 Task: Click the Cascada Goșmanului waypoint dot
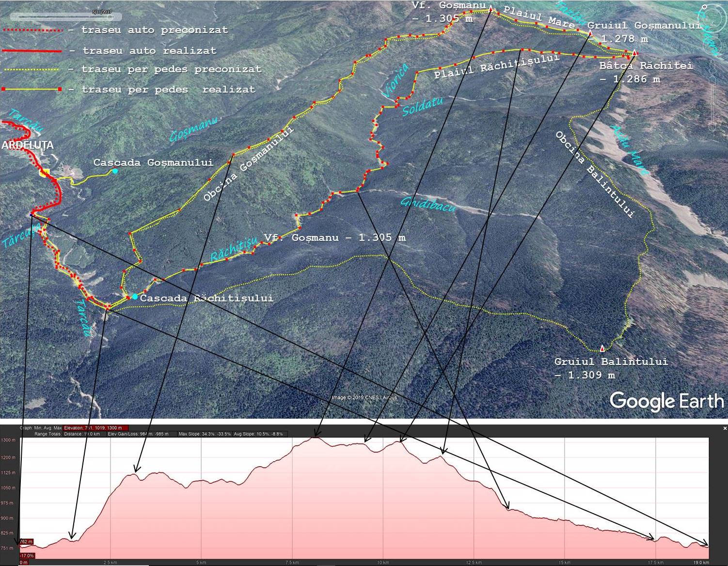click(x=115, y=171)
